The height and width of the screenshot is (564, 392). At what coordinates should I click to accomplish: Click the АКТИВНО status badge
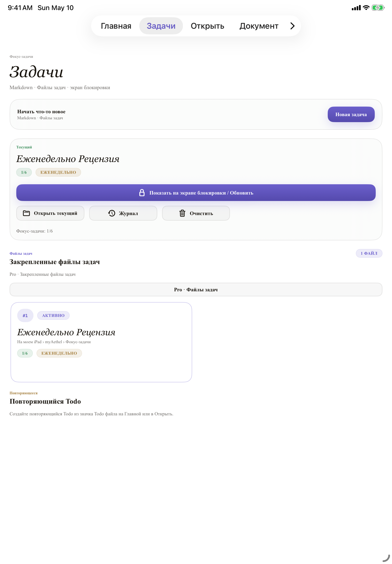coord(53,315)
